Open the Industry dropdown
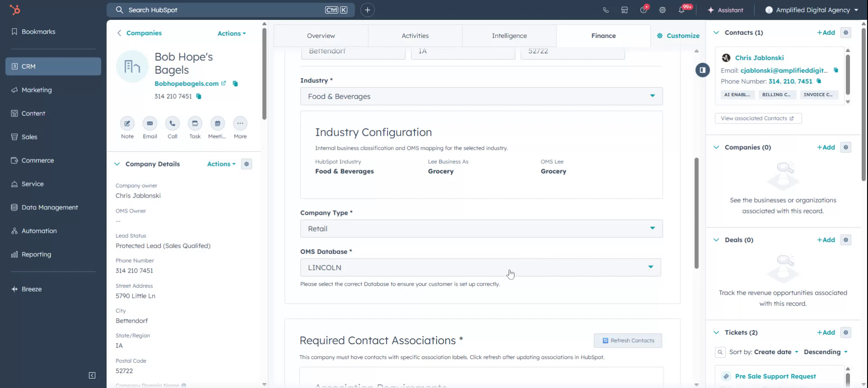Image resolution: width=868 pixels, height=388 pixels. click(x=481, y=96)
